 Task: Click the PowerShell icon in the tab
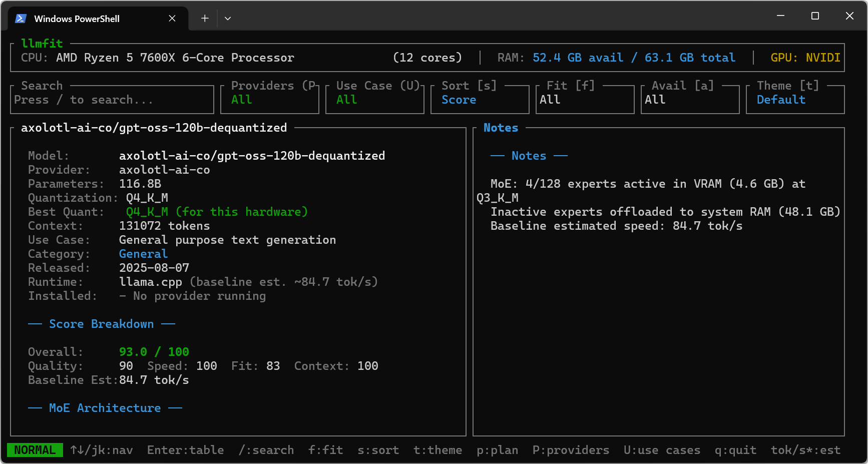click(21, 19)
